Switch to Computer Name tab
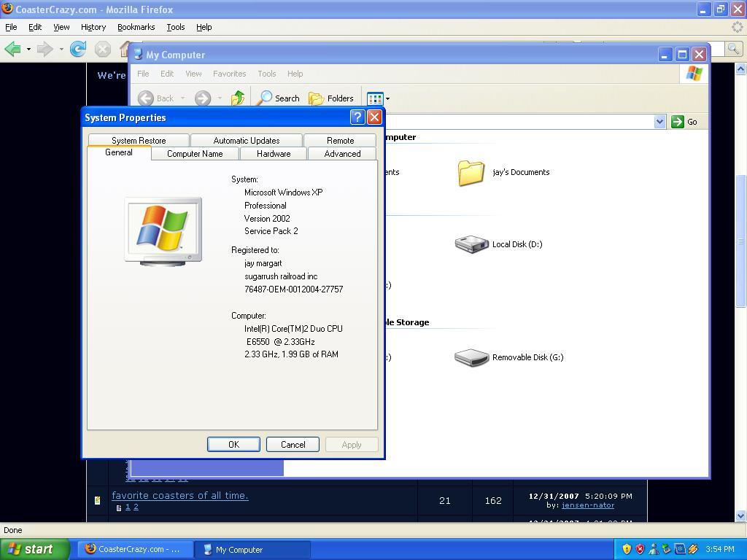This screenshot has height=560, width=747. pyautogui.click(x=195, y=154)
